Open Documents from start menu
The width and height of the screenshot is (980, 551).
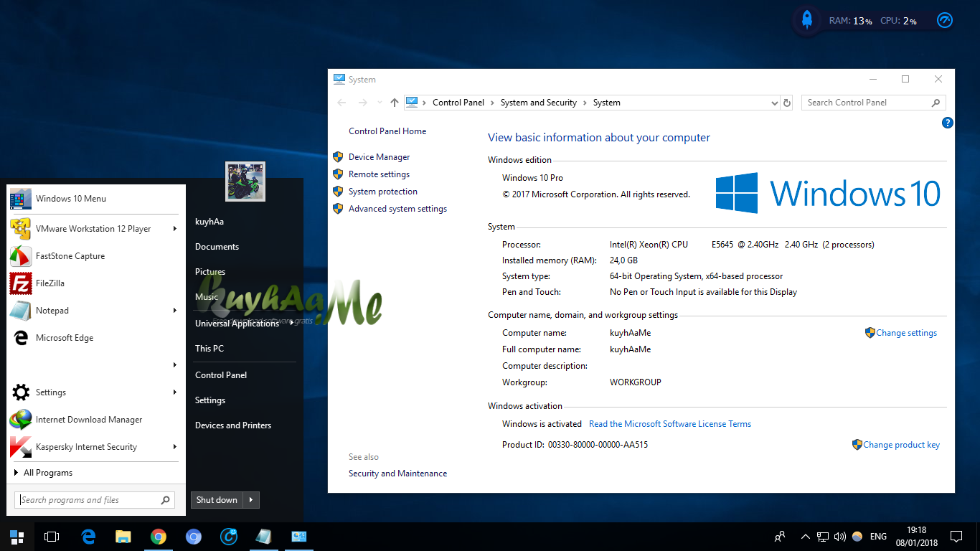tap(217, 247)
